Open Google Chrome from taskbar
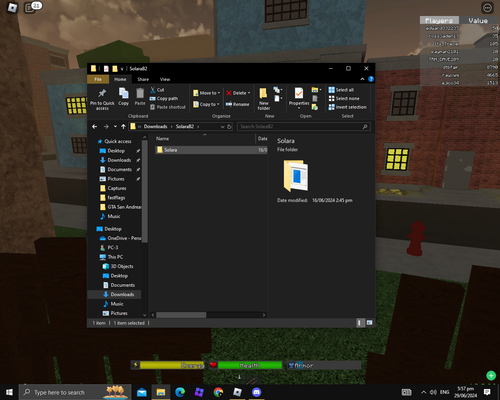 tap(218, 392)
